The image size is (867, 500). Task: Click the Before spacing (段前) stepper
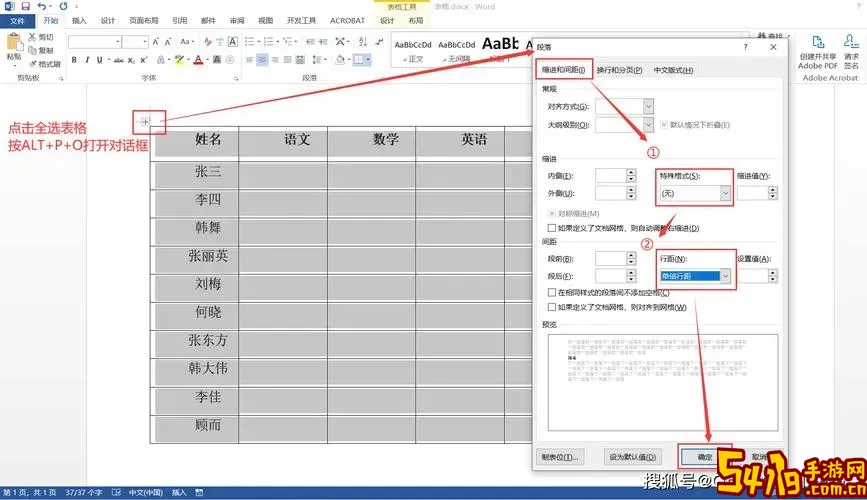pos(631,258)
